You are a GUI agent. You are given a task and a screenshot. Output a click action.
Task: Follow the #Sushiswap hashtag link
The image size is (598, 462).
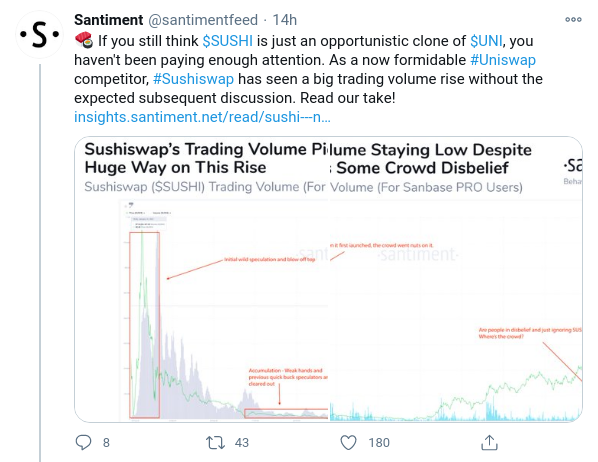pyautogui.click(x=193, y=79)
